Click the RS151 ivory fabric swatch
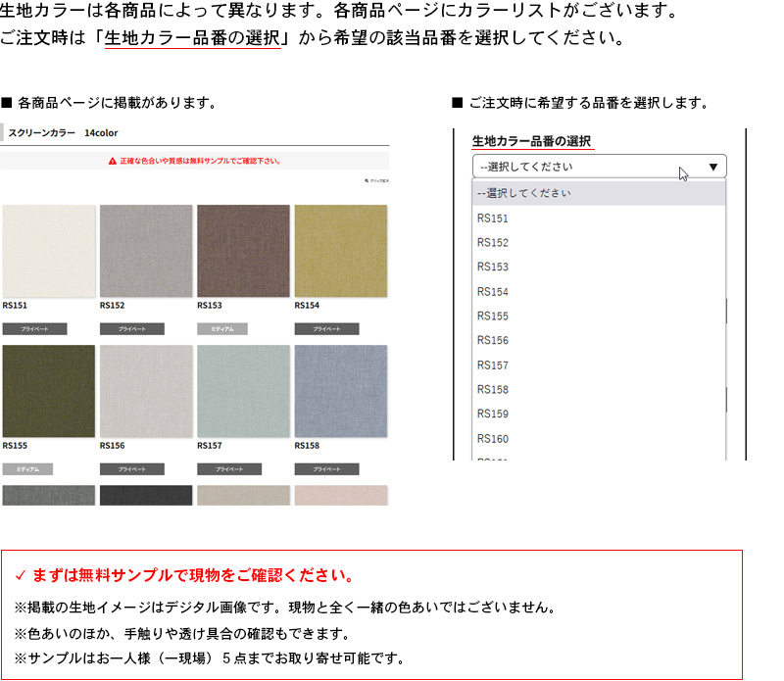This screenshot has width=784, height=681. 49,251
